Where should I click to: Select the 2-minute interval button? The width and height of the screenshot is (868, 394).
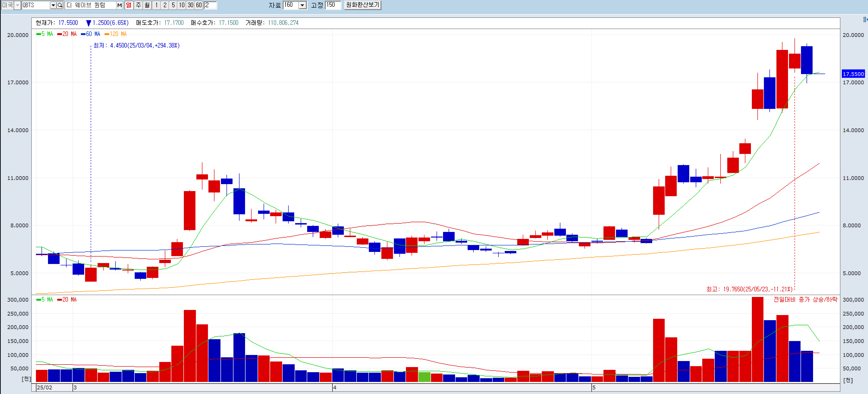(165, 5)
